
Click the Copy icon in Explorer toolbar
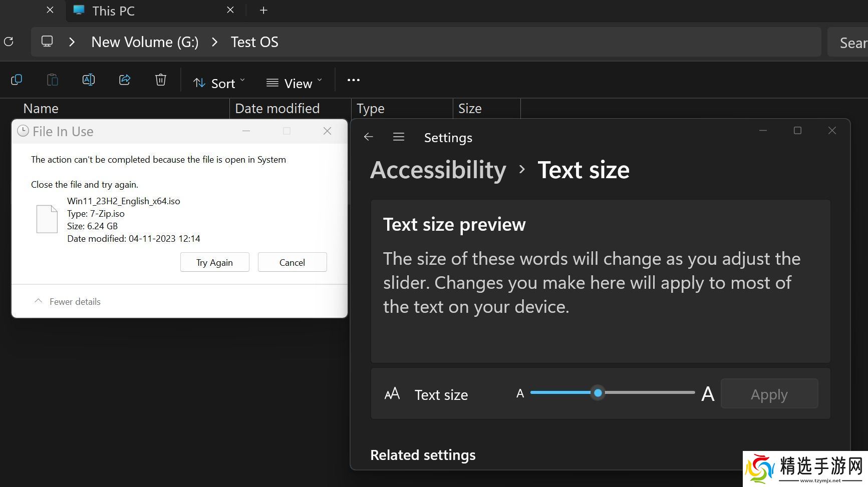pyautogui.click(x=17, y=80)
